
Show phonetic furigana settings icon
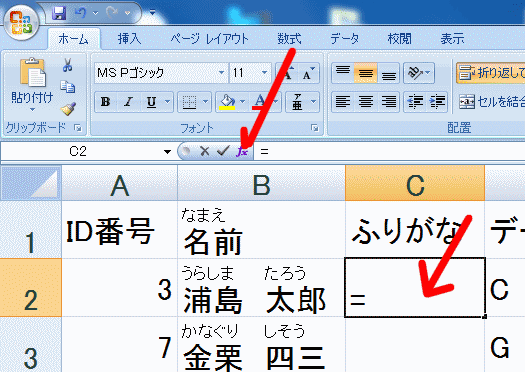(x=297, y=101)
